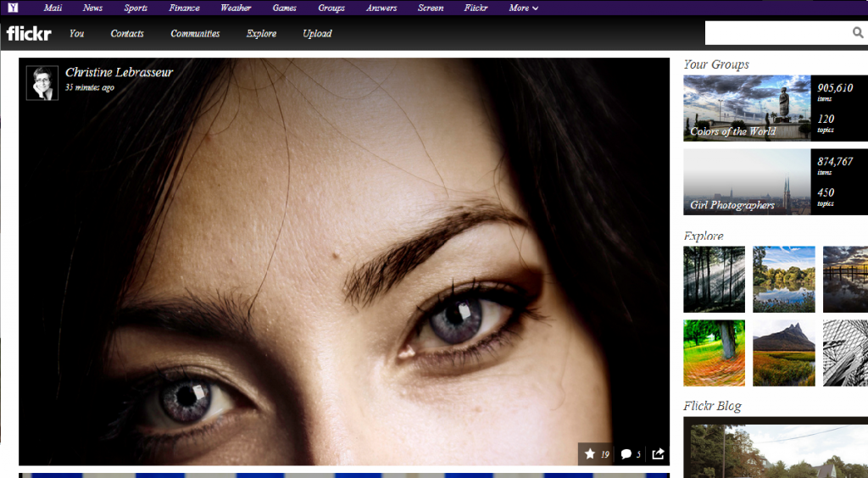Open the You menu
The image size is (868, 478).
tap(76, 34)
